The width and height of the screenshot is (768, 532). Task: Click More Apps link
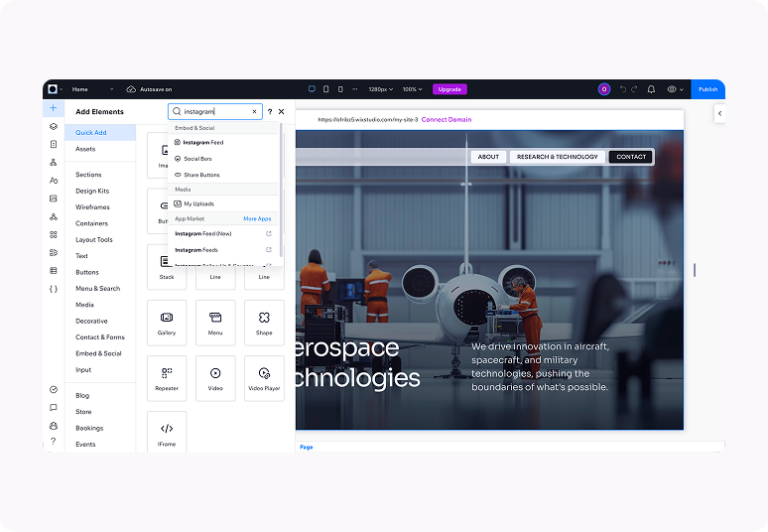pyautogui.click(x=257, y=218)
